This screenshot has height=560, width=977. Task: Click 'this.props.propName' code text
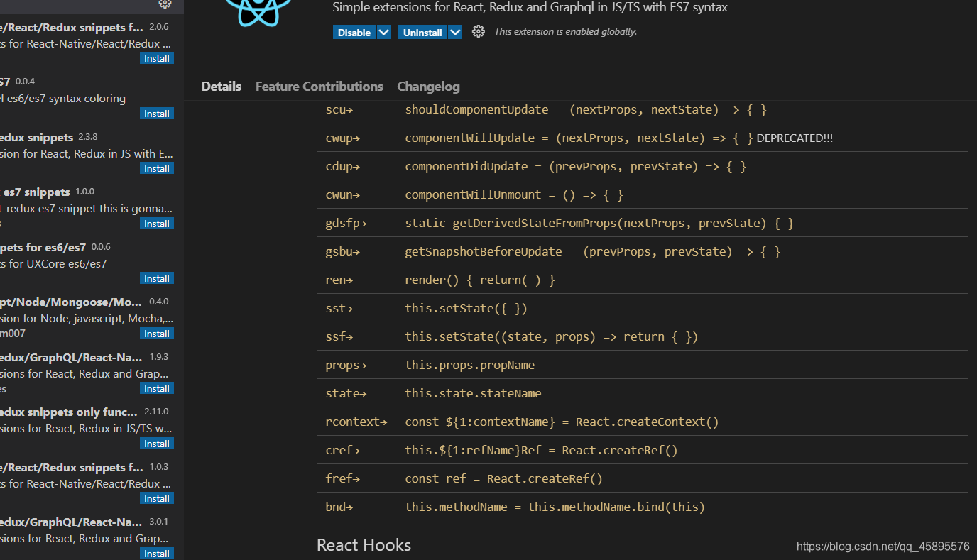coord(470,366)
